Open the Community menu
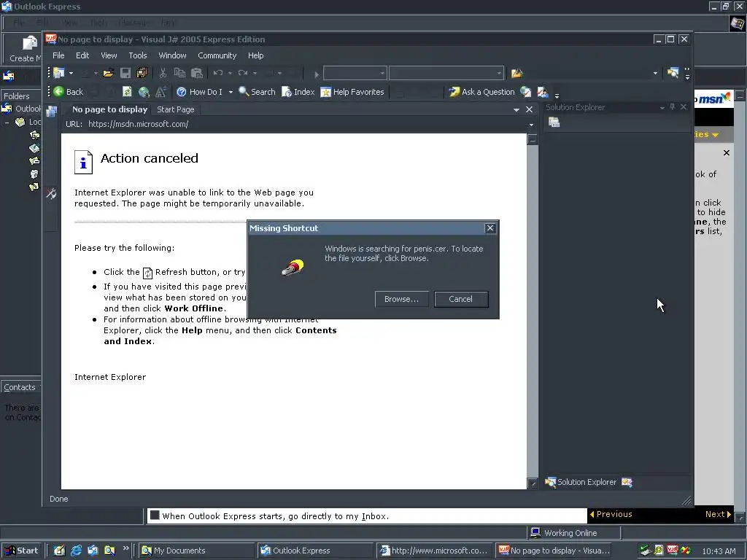Screen dimensions: 747x560 point(217,55)
